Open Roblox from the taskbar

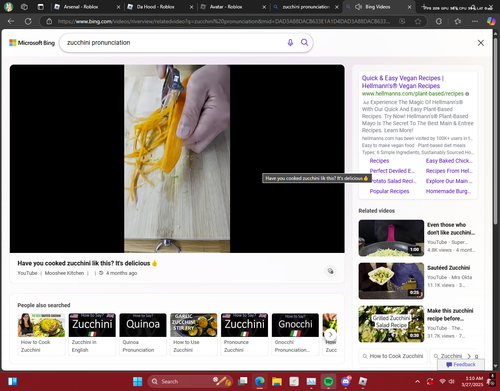[x=363, y=381]
